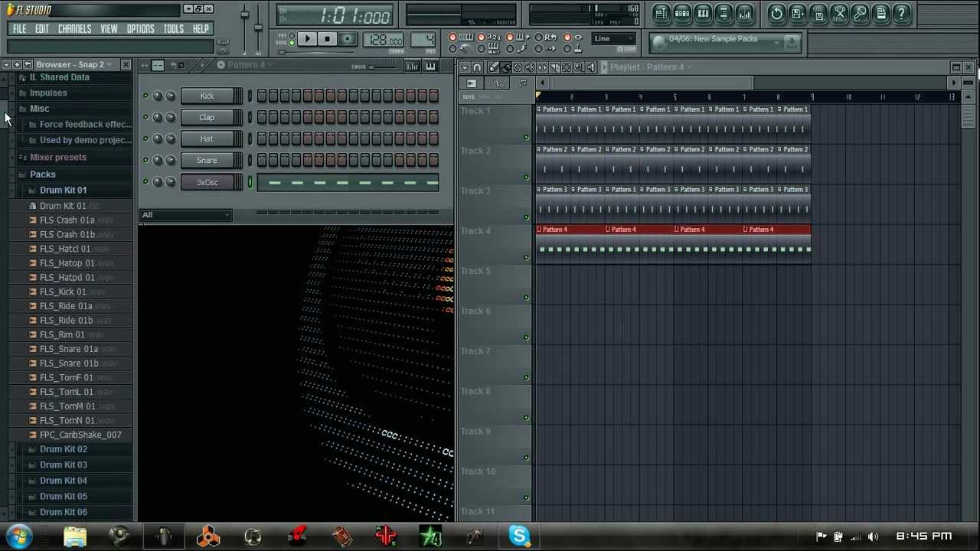980x551 pixels.
Task: Mute Track 1 in the Playlist
Action: click(526, 138)
